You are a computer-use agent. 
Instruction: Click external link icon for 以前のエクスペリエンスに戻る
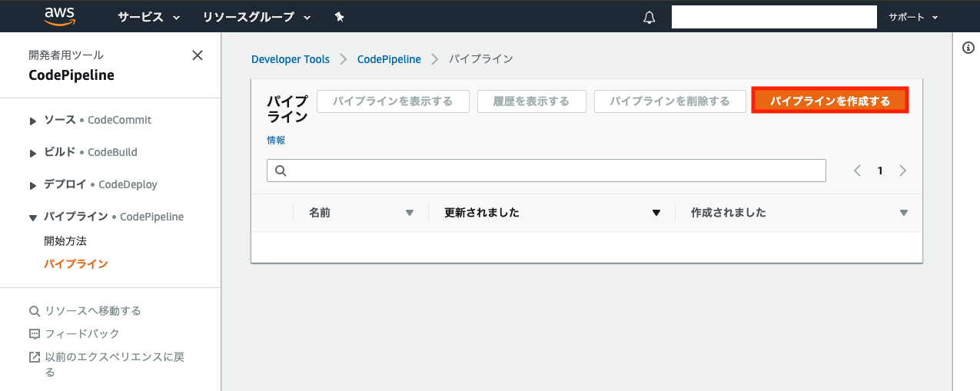pyautogui.click(x=34, y=357)
